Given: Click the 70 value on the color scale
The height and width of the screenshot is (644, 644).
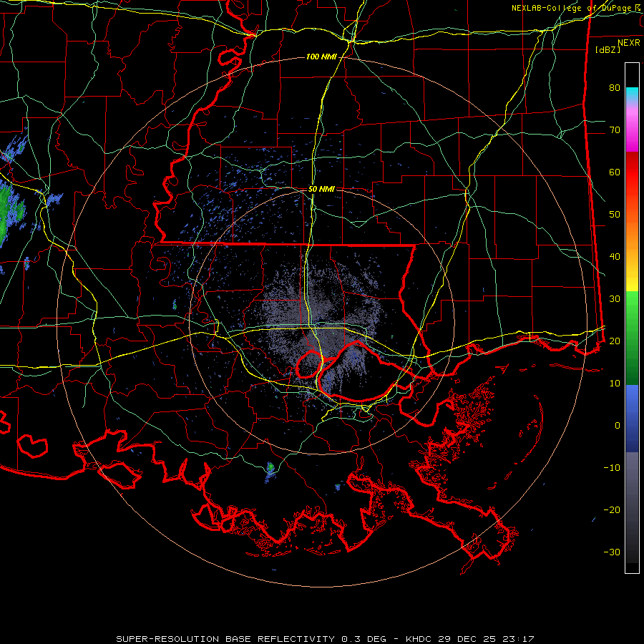Looking at the screenshot, I should click(x=615, y=130).
